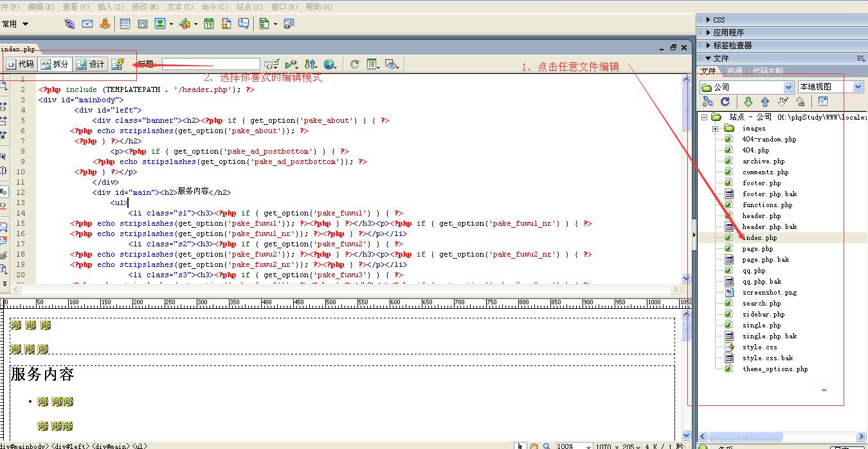Viewport: 868px width, 449px height.
Task: Click the Hyperlink insert icon
Action: pyautogui.click(x=69, y=24)
